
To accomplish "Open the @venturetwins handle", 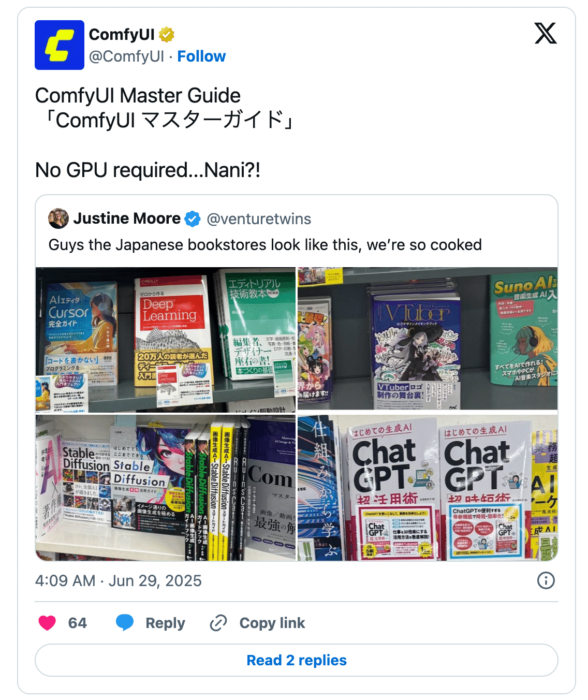I will (x=259, y=219).
